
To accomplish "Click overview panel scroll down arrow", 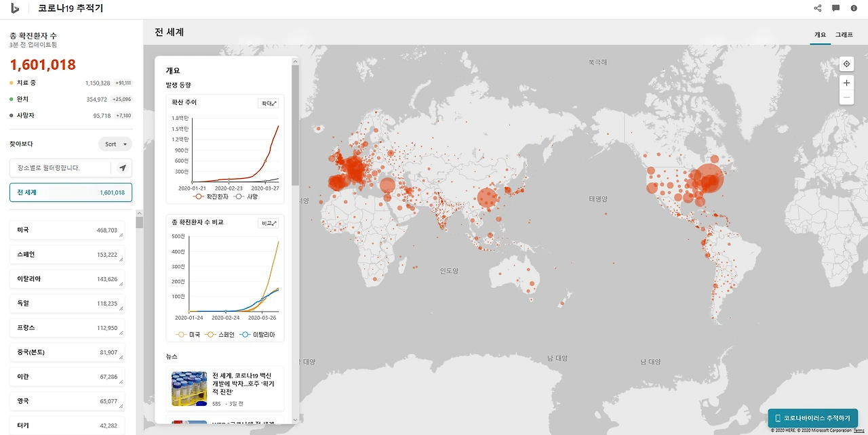I will point(294,420).
